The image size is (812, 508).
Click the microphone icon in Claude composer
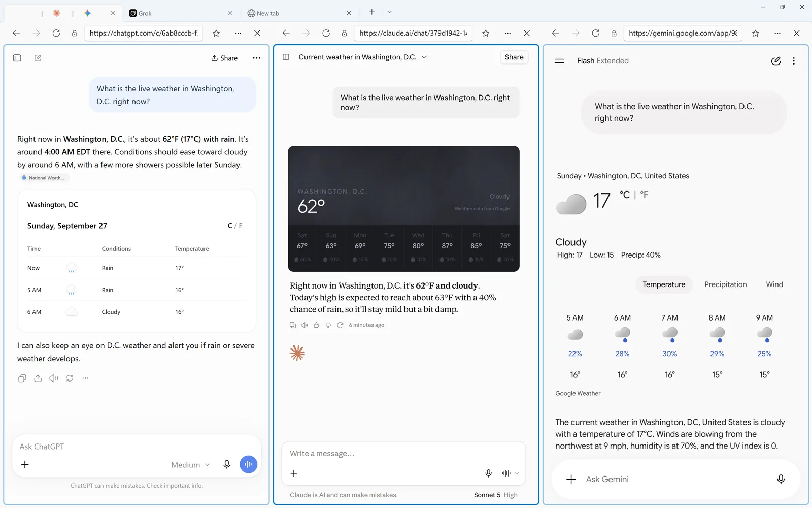488,473
